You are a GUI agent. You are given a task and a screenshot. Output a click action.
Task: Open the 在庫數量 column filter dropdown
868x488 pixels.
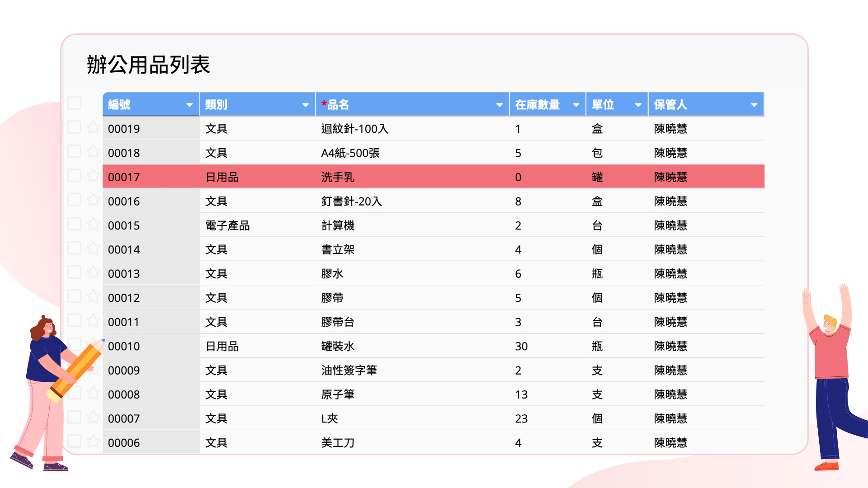(x=576, y=105)
